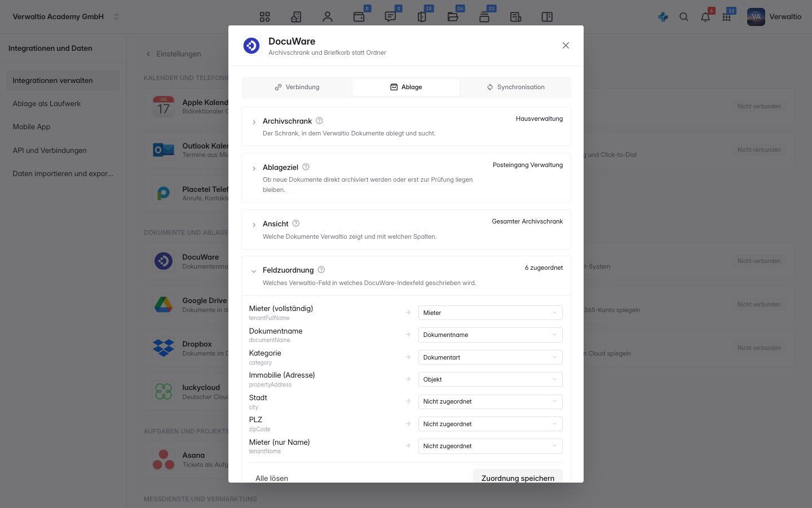Open the wallet icon with badge 5
This screenshot has width=812, height=508.
pyautogui.click(x=359, y=17)
